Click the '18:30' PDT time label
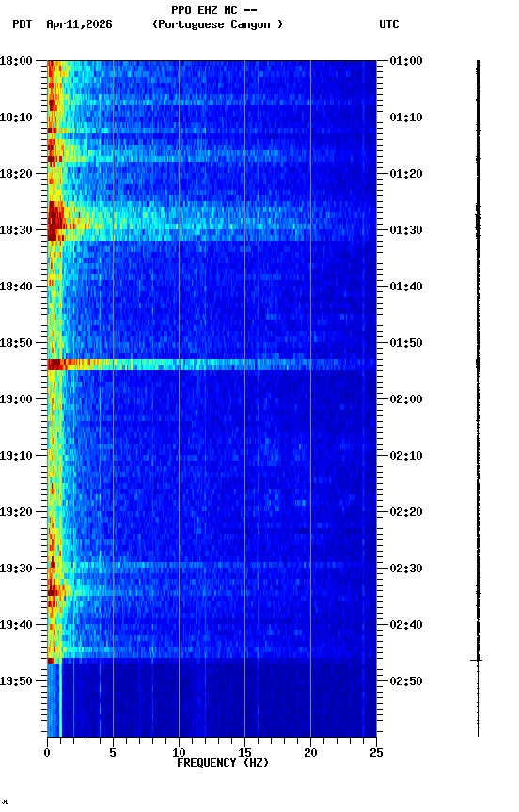Viewport: 519px width, 812px height. click(16, 230)
